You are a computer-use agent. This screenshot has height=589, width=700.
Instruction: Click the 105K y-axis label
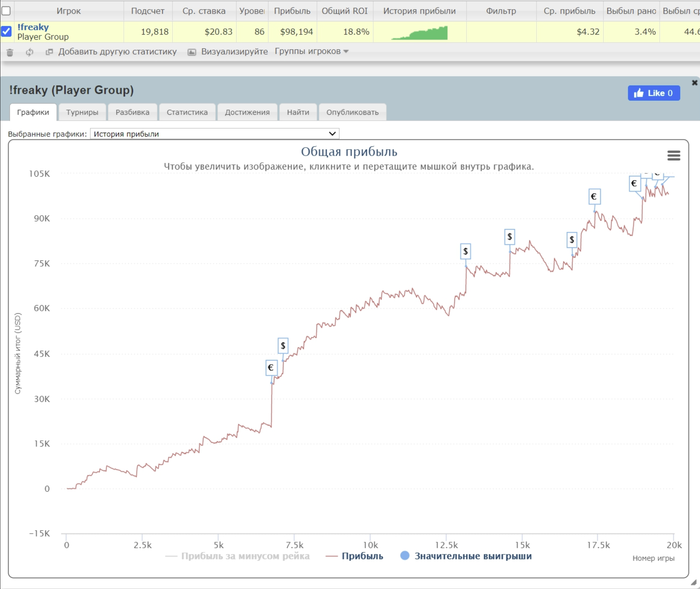click(x=40, y=174)
